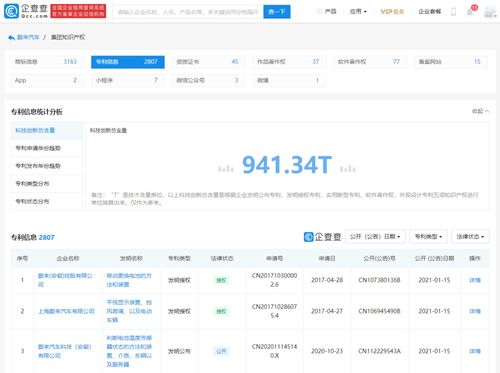This screenshot has height=373, width=500.
Task: Click the blue 公开 status tag in row 3
Action: click(221, 351)
